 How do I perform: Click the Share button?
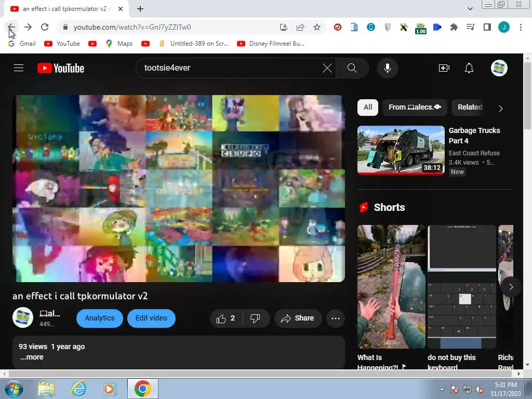click(x=298, y=318)
